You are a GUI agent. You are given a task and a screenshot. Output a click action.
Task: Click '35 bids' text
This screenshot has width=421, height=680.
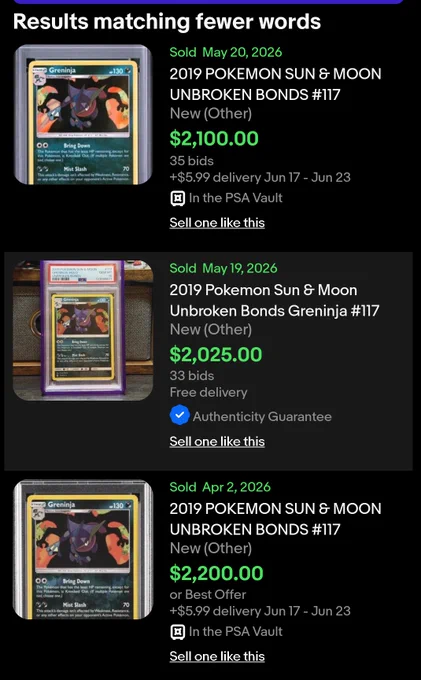tap(192, 161)
